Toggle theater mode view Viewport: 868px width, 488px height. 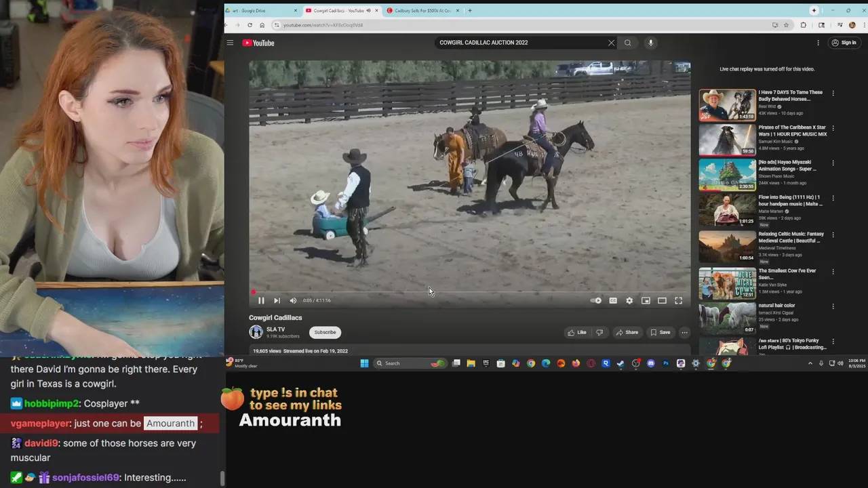[662, 300]
